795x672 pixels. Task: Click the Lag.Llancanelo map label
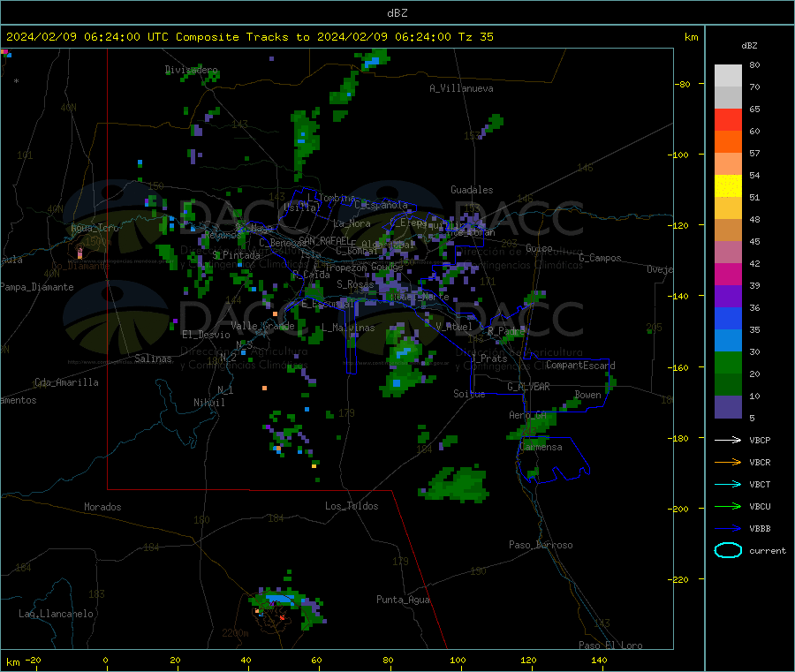tap(56, 614)
